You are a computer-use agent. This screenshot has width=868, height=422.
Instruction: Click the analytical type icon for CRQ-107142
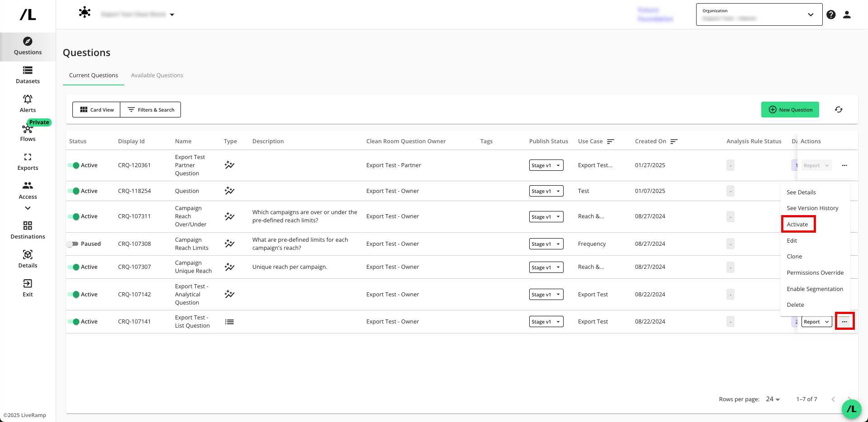pyautogui.click(x=229, y=294)
